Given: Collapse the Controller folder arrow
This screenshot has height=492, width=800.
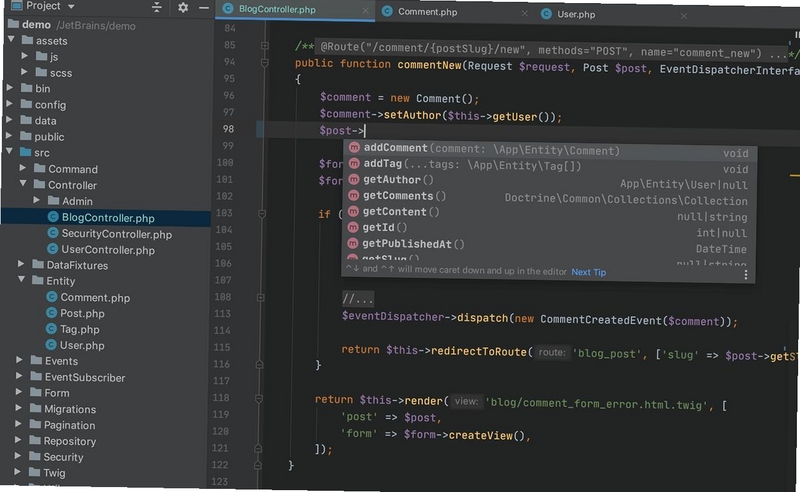Looking at the screenshot, I should tap(22, 184).
